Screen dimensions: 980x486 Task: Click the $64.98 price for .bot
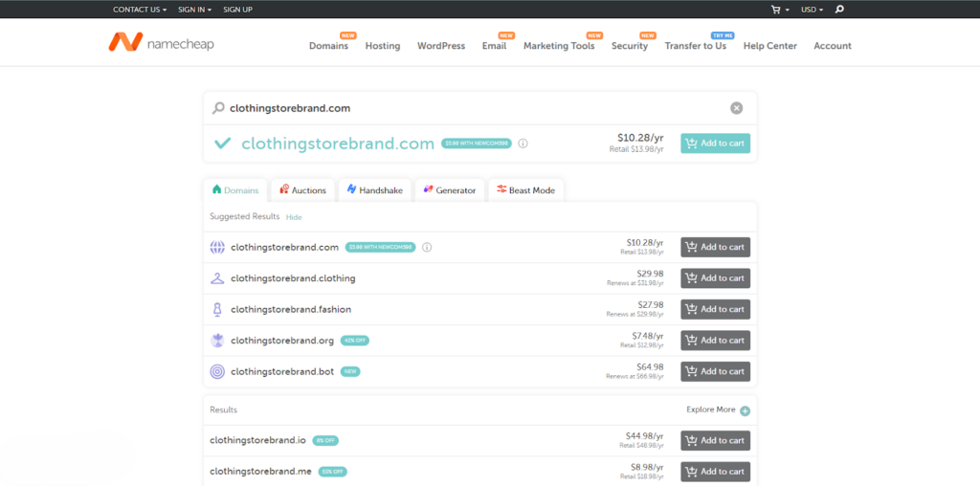click(x=650, y=366)
